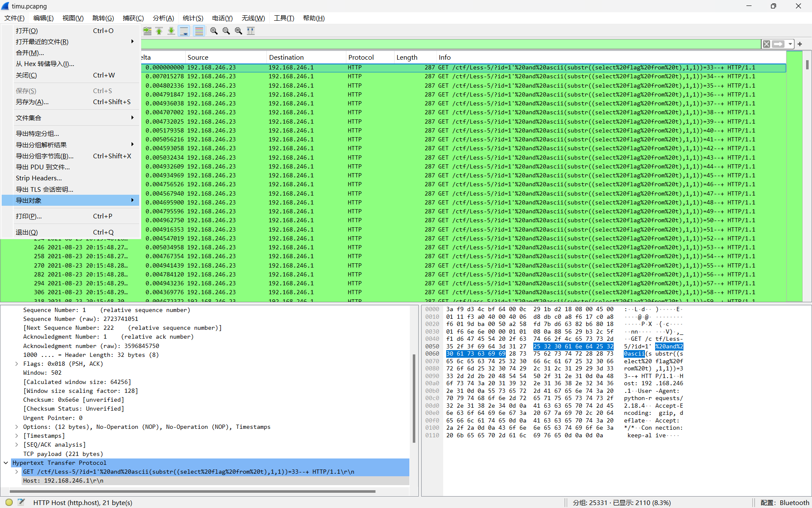Screen dimensions: 812x508
Task: Click the plus button to add filter
Action: pyautogui.click(x=800, y=44)
